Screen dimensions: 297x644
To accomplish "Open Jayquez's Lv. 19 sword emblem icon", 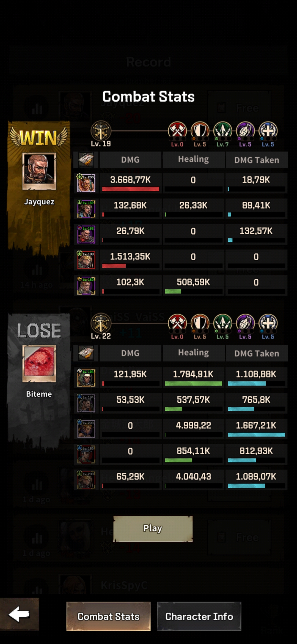I will (101, 131).
